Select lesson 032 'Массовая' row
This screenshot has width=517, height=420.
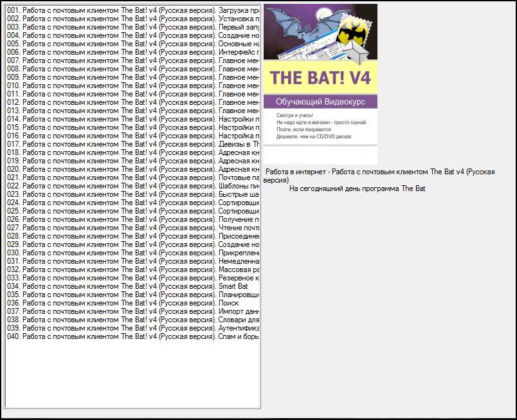133,269
